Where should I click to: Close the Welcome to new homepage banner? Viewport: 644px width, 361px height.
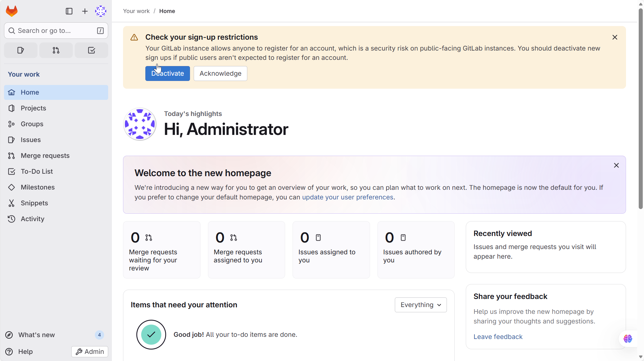click(x=616, y=165)
